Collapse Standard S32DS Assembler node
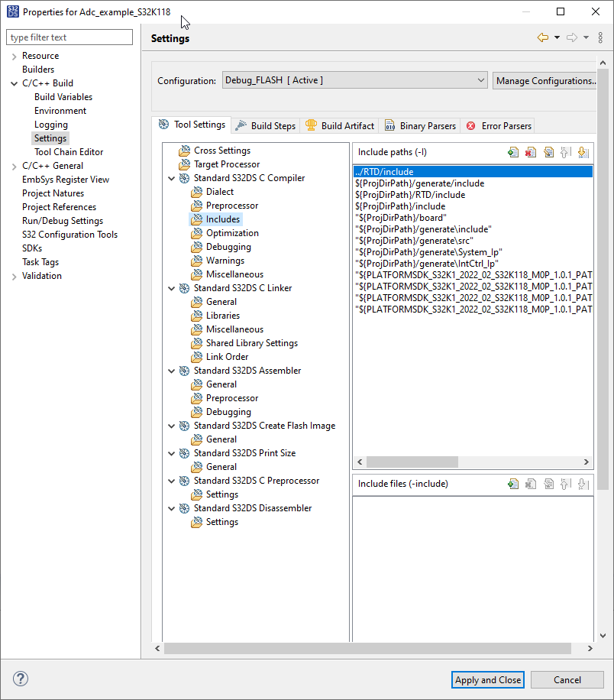Viewport: 614px width, 700px height. 171,371
